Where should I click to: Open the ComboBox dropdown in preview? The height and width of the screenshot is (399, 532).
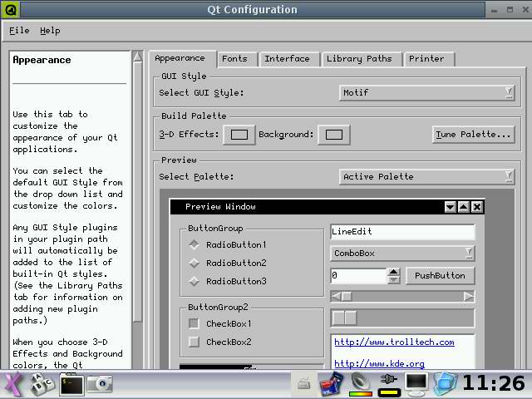coord(402,253)
